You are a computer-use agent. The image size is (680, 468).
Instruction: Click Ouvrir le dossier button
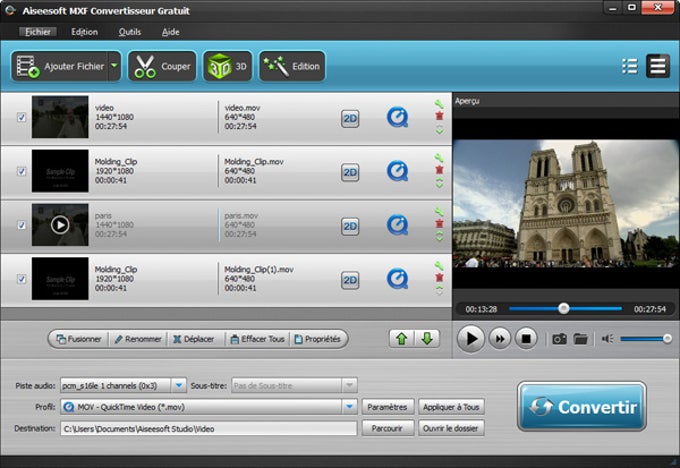451,429
